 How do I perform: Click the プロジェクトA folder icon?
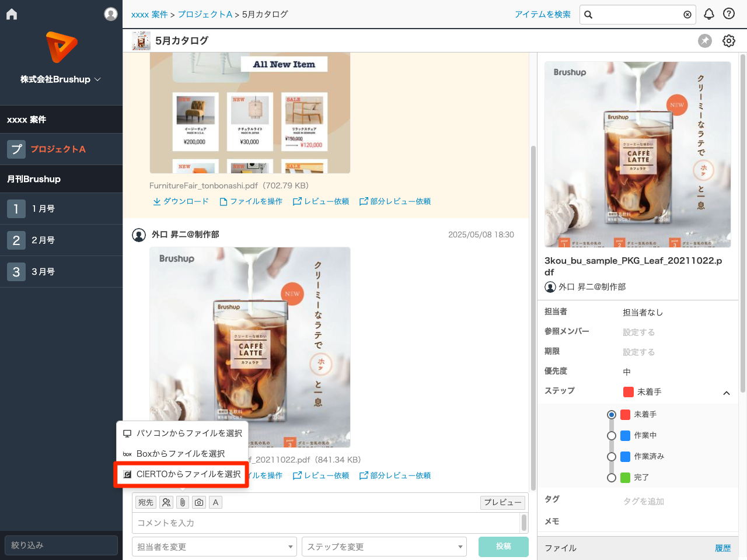(16, 149)
